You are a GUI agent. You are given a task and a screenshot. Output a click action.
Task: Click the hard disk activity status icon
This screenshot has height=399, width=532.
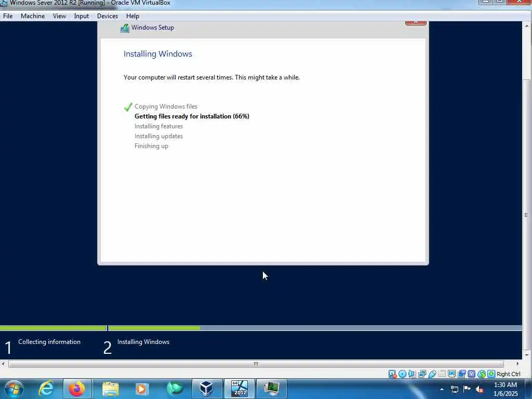click(x=392, y=374)
